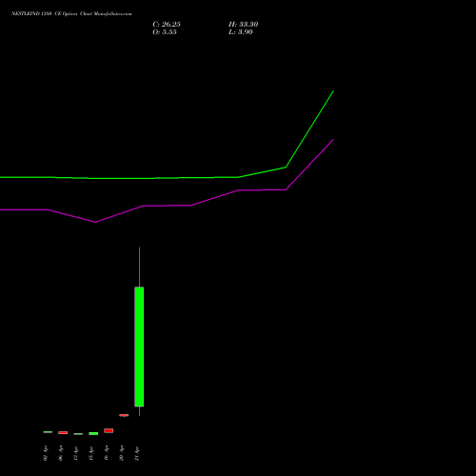Viewport: 476px width, 476px height.
Task: Select the high price H: 33.30
Action: 244,25
